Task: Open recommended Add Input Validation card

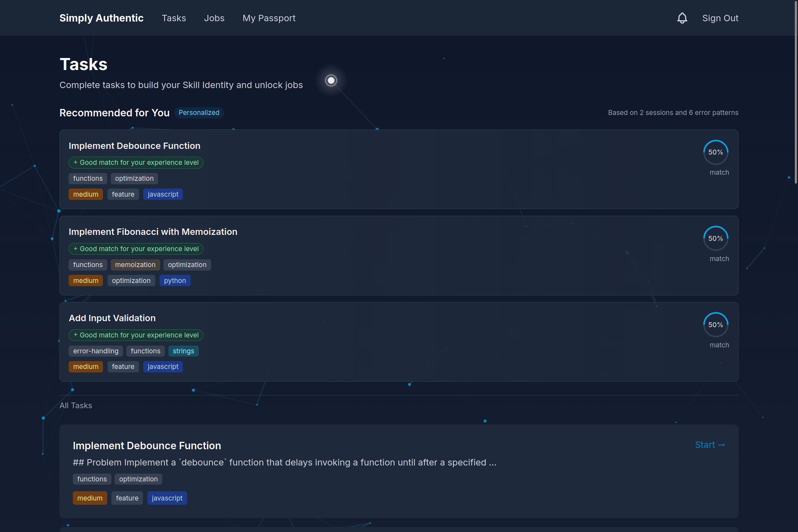Action: [112, 318]
